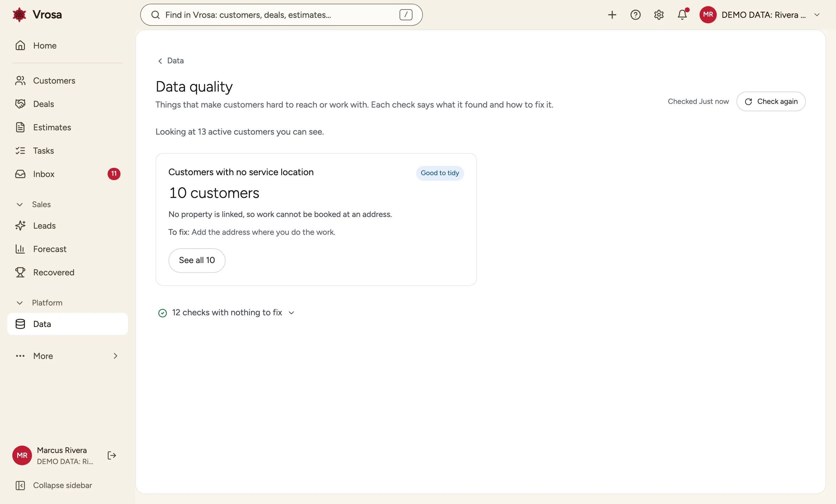
Task: Click the Vrosa logo icon
Action: [x=19, y=14]
